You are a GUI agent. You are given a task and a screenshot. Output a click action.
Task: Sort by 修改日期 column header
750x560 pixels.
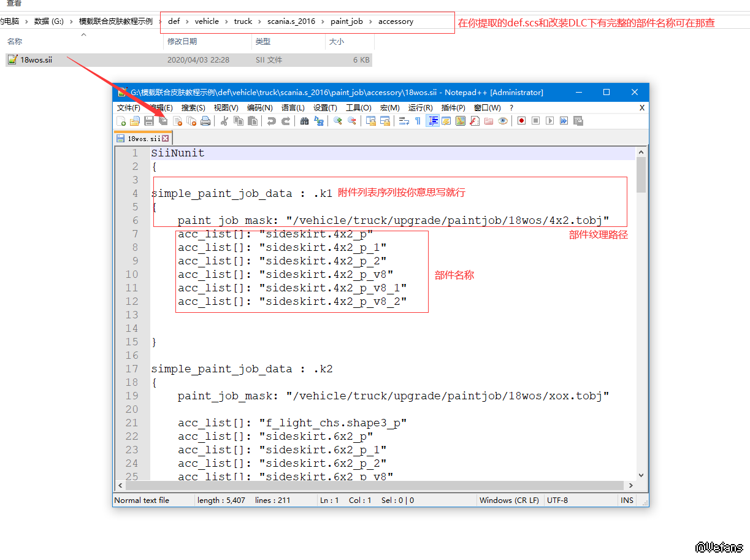point(182,42)
